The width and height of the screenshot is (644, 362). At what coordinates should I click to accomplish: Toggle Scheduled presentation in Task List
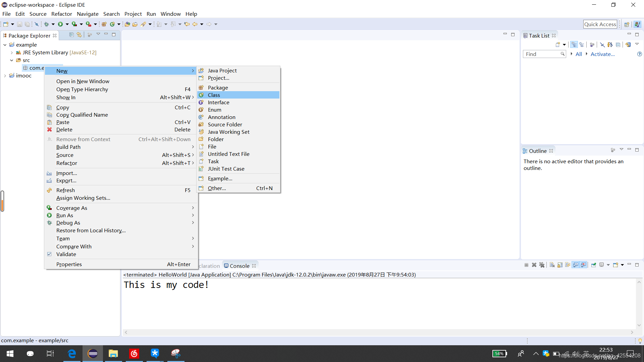pyautogui.click(x=582, y=45)
